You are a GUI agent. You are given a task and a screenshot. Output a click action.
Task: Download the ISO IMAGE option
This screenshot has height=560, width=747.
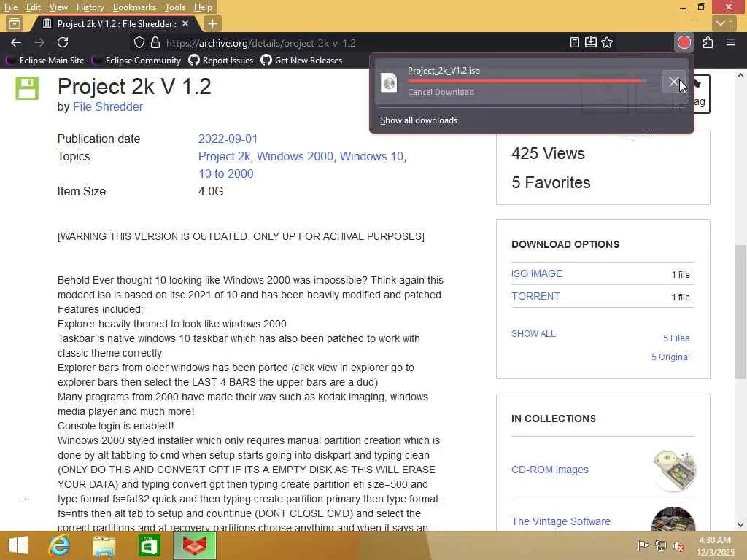click(536, 274)
